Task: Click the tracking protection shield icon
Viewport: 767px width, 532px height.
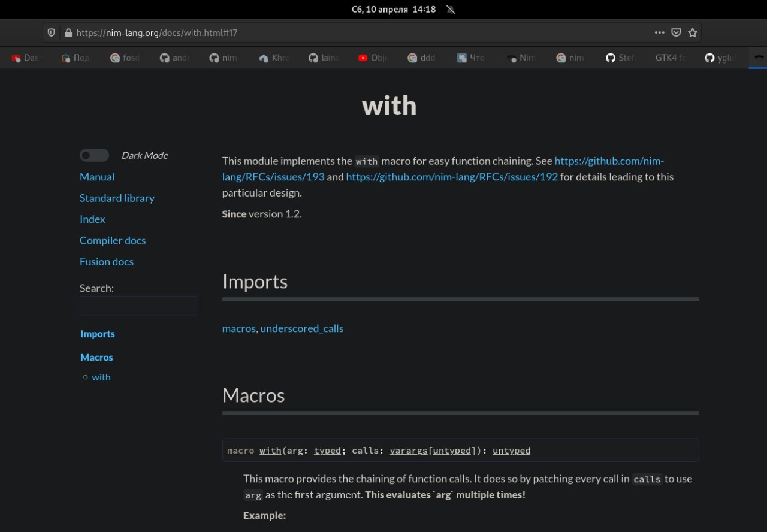Action: [52, 32]
